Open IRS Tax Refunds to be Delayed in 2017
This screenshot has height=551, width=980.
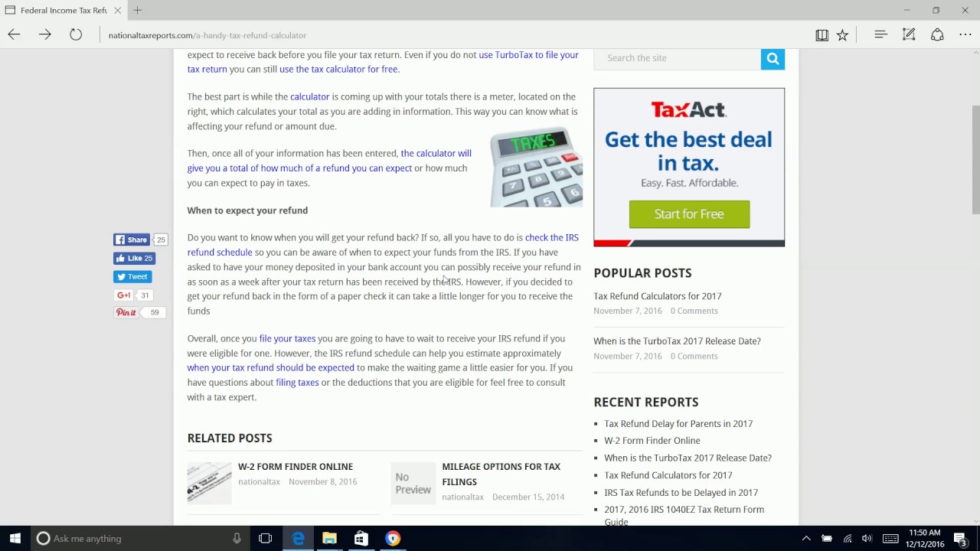point(681,493)
